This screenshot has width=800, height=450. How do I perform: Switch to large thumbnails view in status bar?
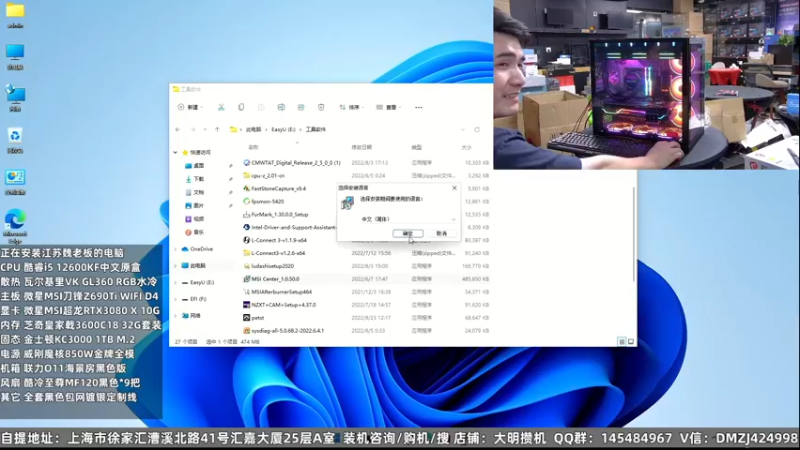[x=631, y=341]
